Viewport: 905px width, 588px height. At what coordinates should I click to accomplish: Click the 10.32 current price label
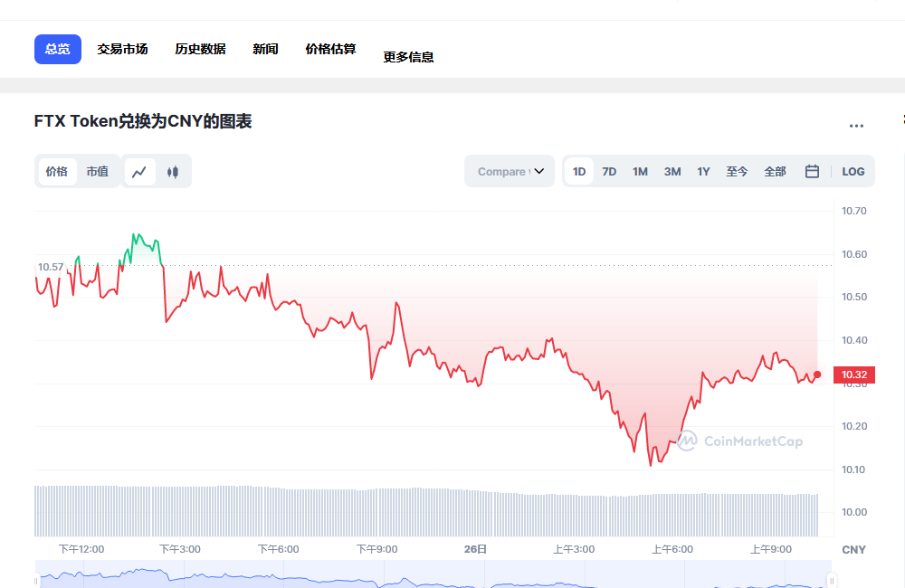854,375
